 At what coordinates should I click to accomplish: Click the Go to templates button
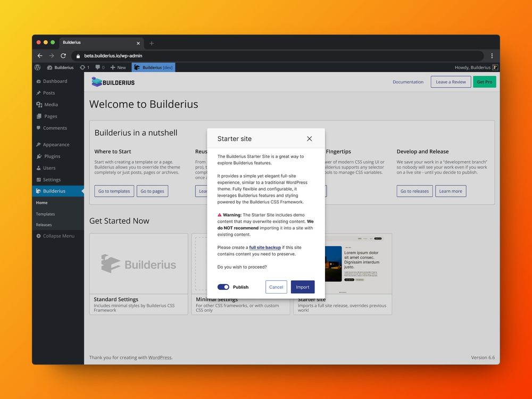pos(114,191)
